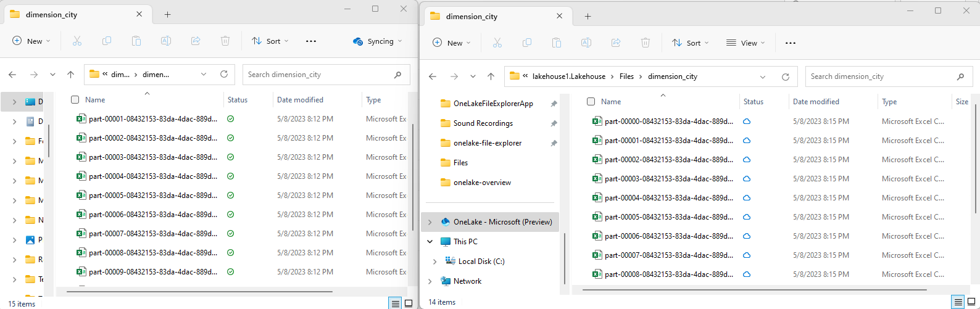Click the Cut scissors icon in right window

[497, 43]
